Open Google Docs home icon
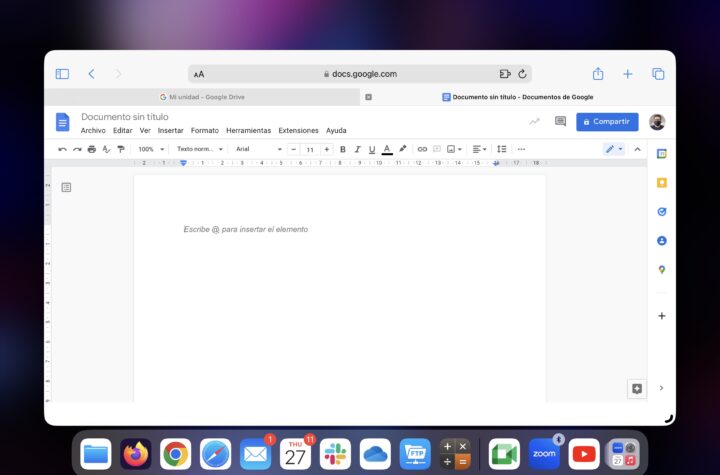The height and width of the screenshot is (475, 720). tap(62, 122)
